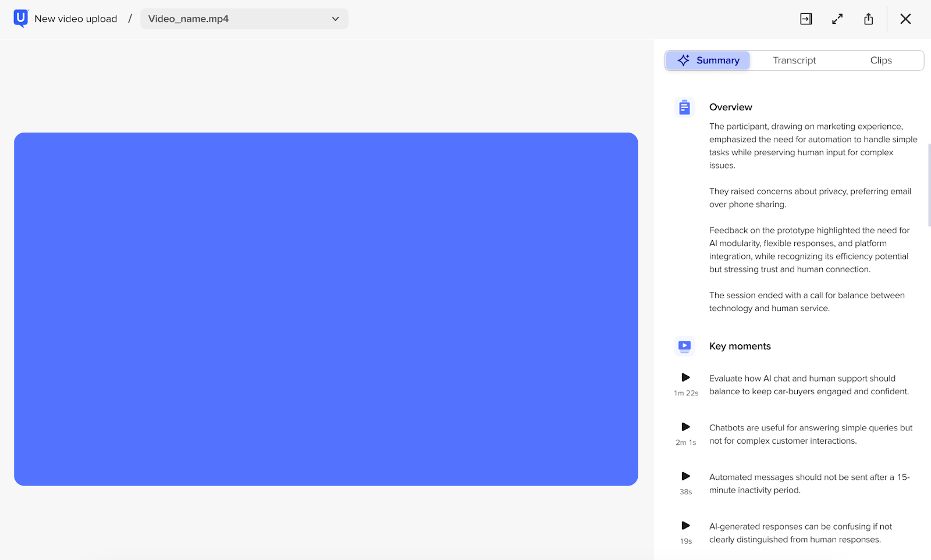This screenshot has height=560, width=931.
Task: Close the video viewer
Action: coord(905,19)
